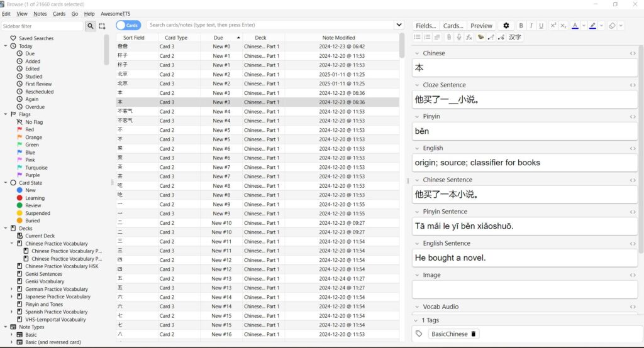
Task: Show Suspended cards
Action: 37,213
